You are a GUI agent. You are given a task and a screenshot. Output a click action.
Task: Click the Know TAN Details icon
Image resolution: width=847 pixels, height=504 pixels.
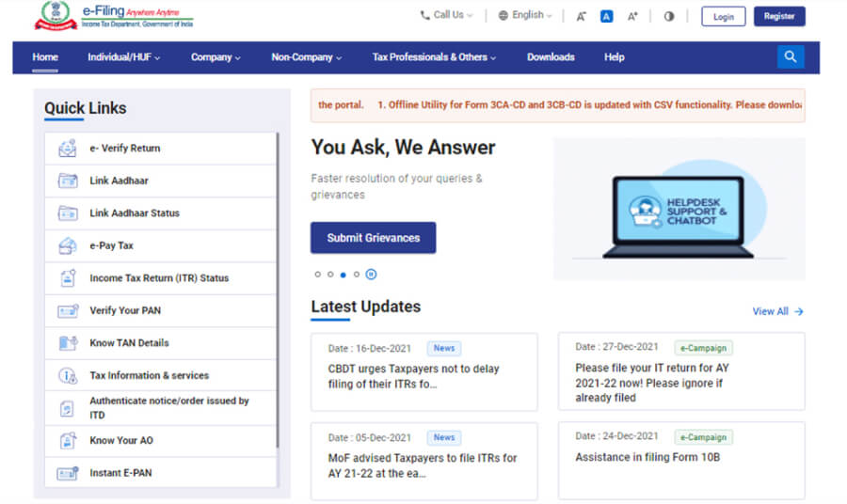coord(68,343)
